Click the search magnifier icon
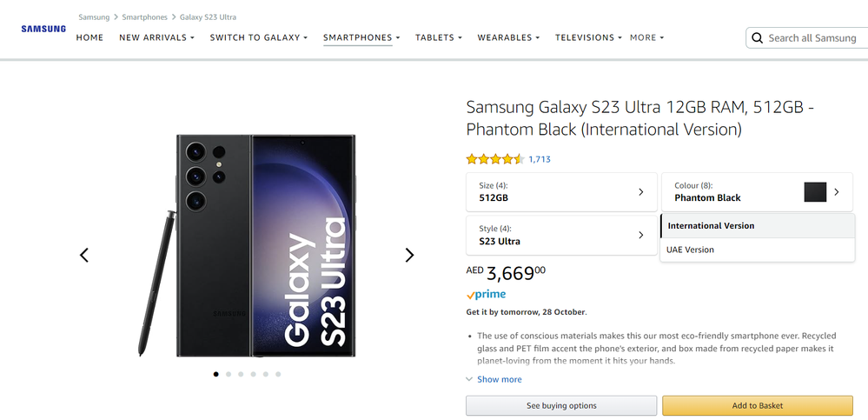This screenshot has width=868, height=420. click(758, 38)
